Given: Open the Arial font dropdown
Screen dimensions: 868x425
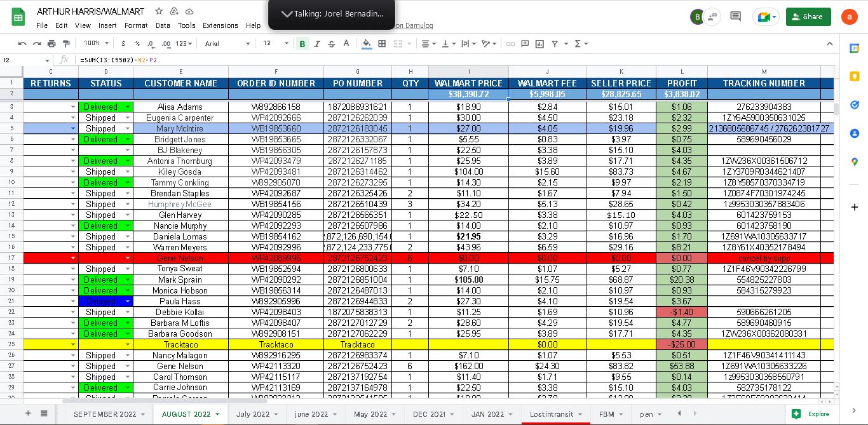Looking at the screenshot, I should coord(227,44).
